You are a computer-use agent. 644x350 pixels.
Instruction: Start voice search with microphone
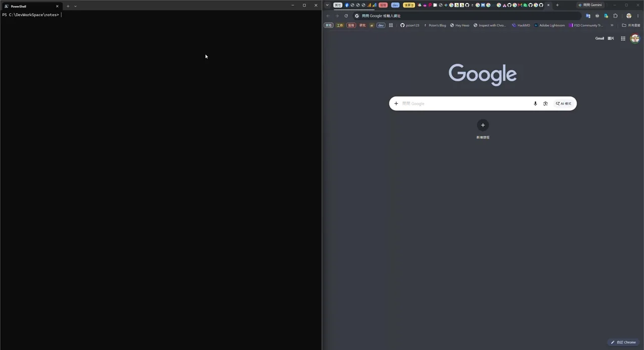pos(535,104)
